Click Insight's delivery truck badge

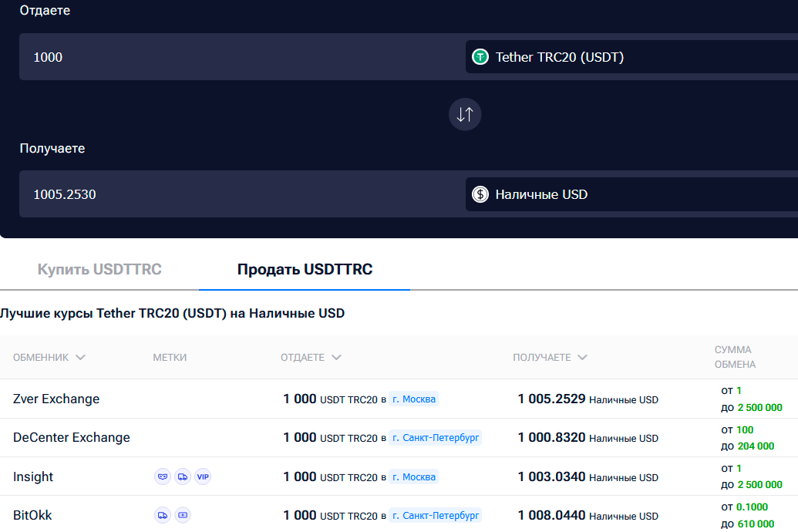(x=183, y=476)
